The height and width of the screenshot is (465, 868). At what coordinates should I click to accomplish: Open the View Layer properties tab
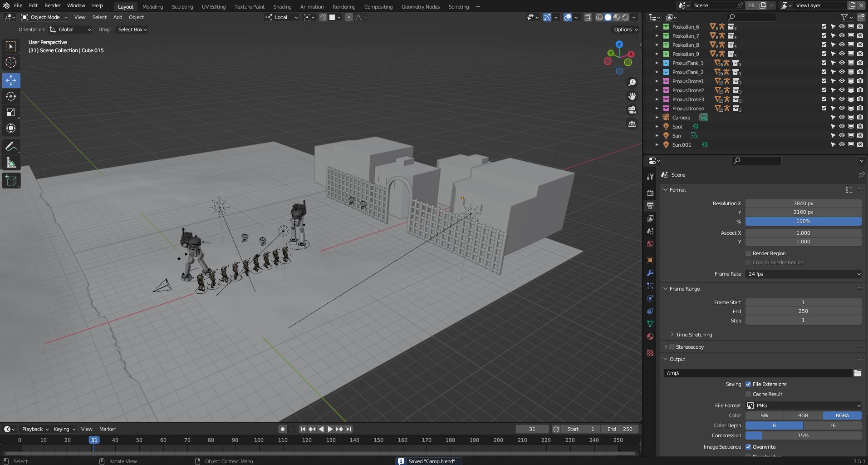click(x=650, y=218)
